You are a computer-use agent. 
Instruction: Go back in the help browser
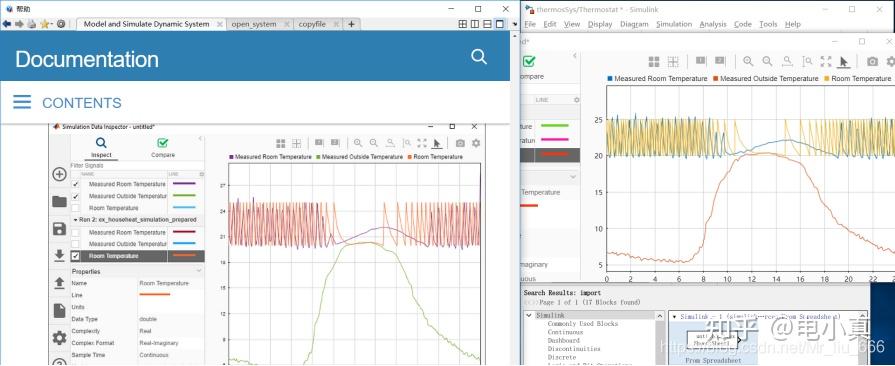coord(7,24)
